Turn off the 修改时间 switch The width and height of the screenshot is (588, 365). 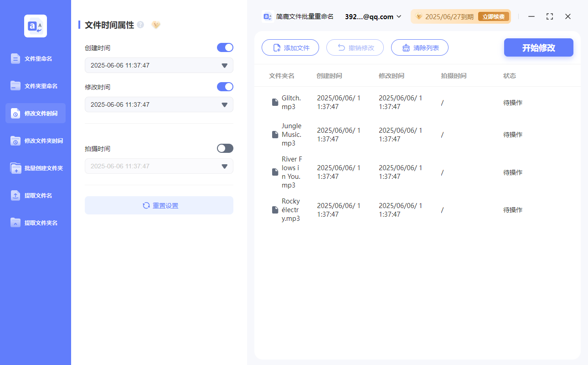pyautogui.click(x=225, y=87)
